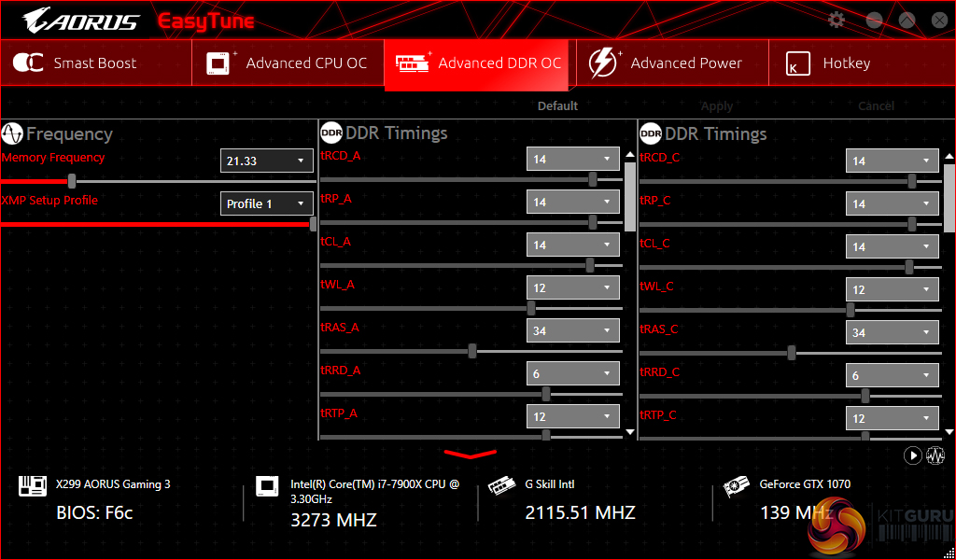Open the tCL_C value dropdown
Image resolution: width=956 pixels, height=560 pixels.
(892, 246)
